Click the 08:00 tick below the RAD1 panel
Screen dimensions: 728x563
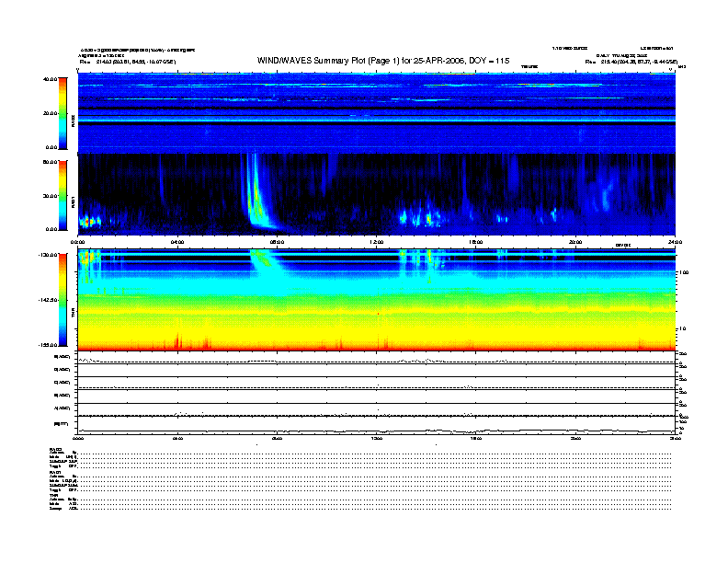click(277, 242)
